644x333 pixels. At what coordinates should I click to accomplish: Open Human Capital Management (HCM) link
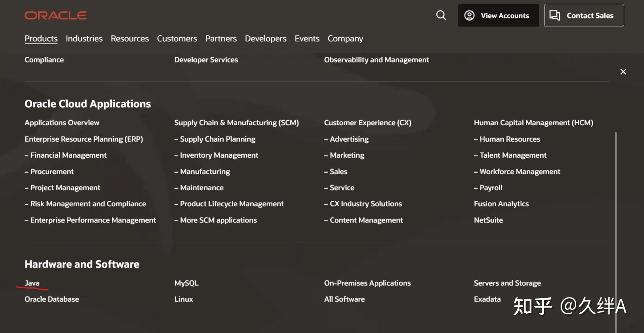[533, 123]
